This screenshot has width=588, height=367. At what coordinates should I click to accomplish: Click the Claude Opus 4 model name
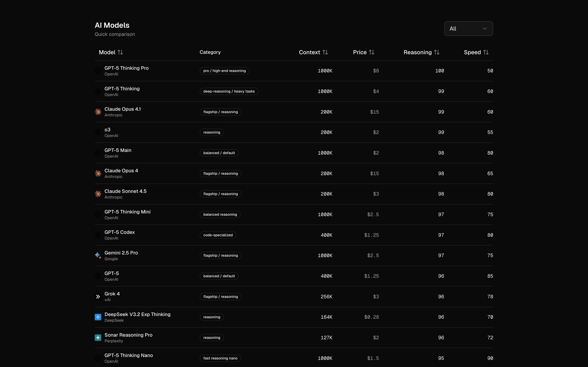121,171
